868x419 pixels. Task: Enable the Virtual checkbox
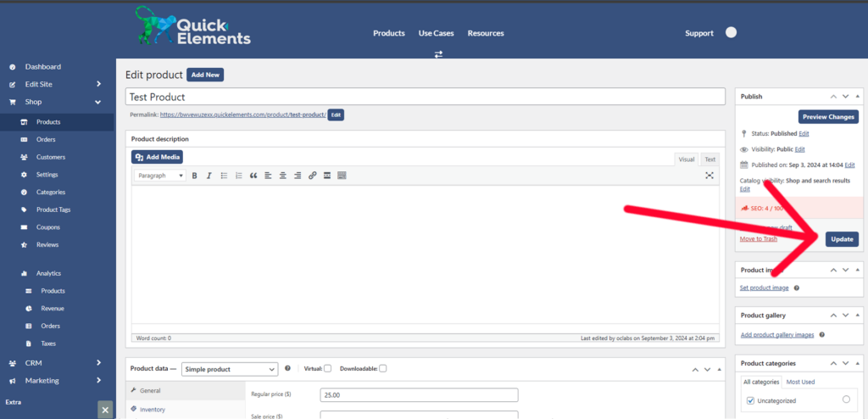pos(328,369)
